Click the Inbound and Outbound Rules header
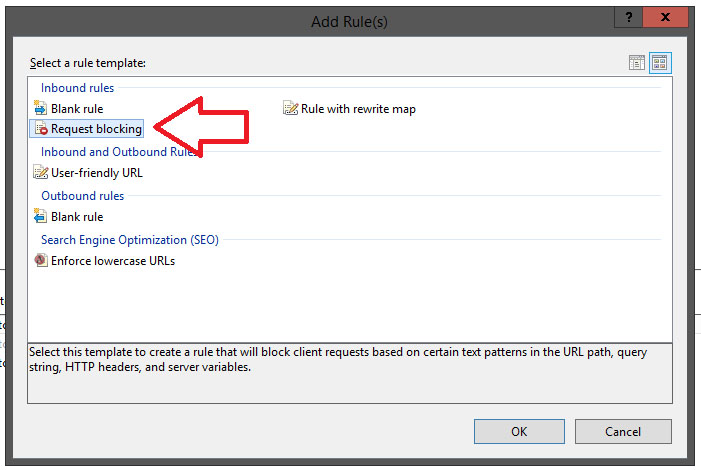Image resolution: width=701 pixels, height=470 pixels. [x=119, y=152]
